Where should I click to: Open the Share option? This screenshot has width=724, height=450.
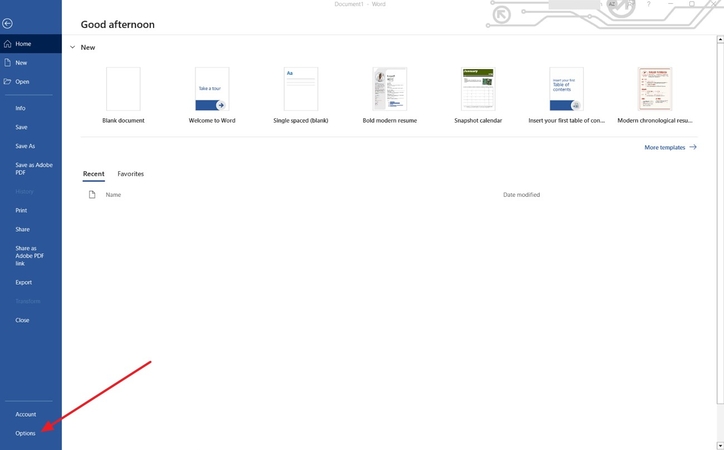[22, 229]
